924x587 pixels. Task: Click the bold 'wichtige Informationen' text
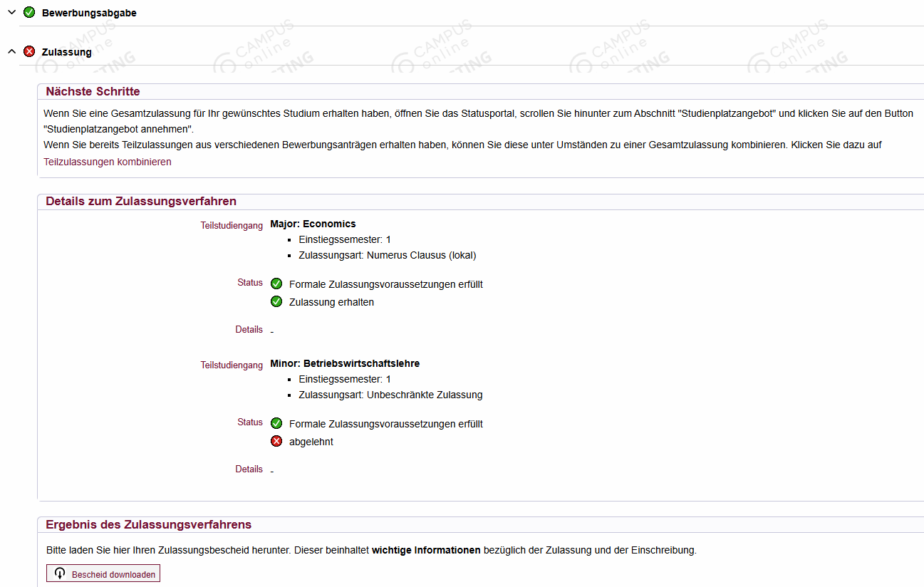[426, 550]
